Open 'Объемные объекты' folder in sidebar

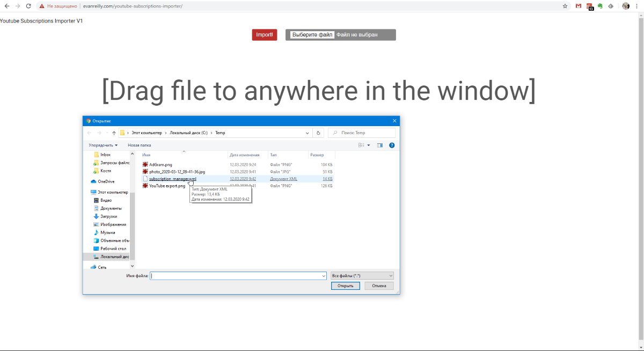point(112,240)
